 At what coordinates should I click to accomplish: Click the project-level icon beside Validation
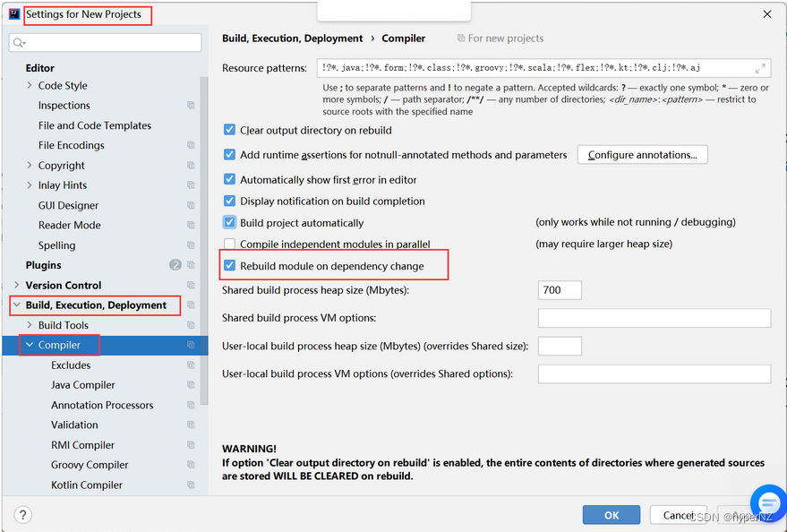point(191,425)
